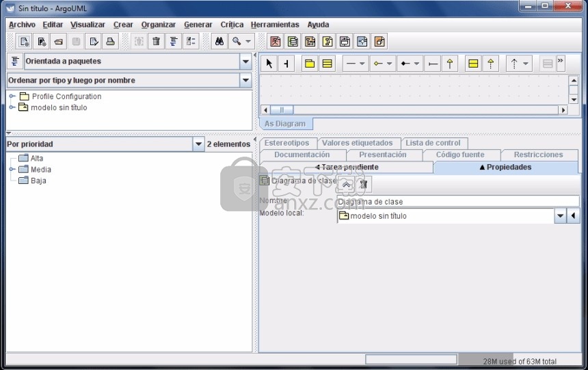Select the Aggregation diamond tool

[x=378, y=64]
